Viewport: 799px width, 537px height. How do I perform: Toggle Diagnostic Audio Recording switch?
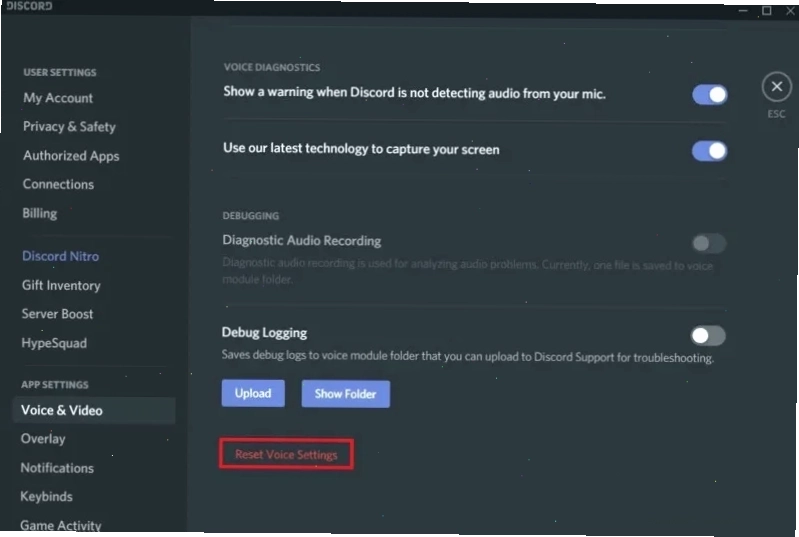pos(708,243)
